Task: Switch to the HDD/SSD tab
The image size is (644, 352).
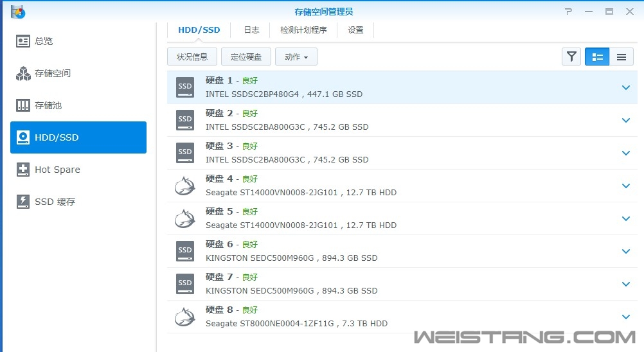Action: point(199,30)
